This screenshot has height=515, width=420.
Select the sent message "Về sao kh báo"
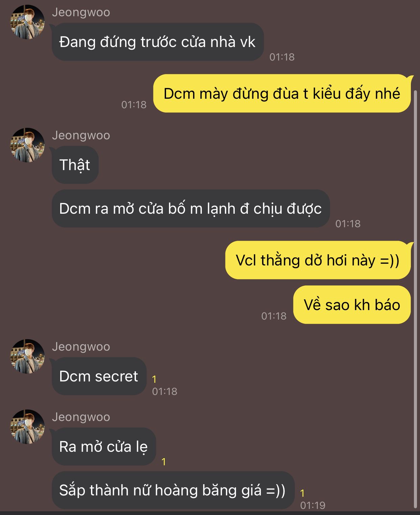point(352,305)
